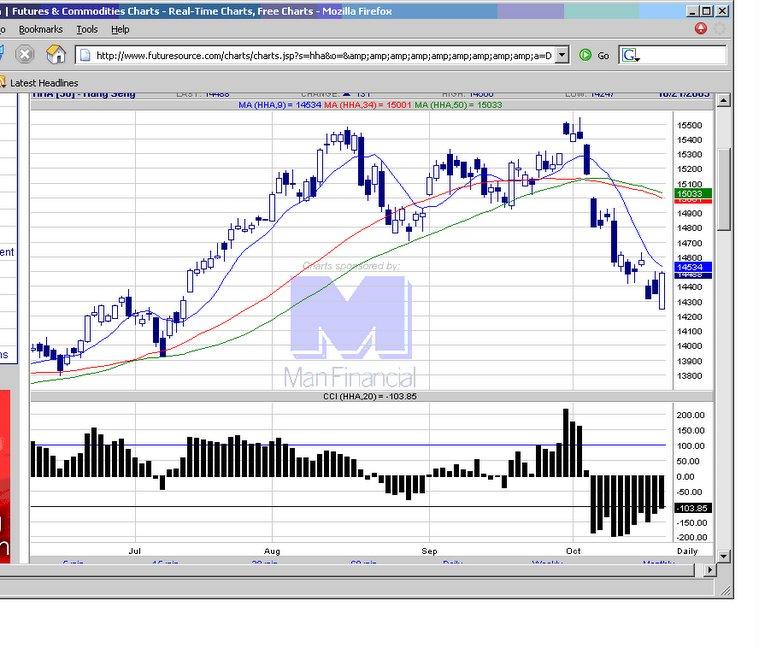759x649 pixels.
Task: Click MA (HHA,34) = 15001 legend
Action: coord(367,105)
